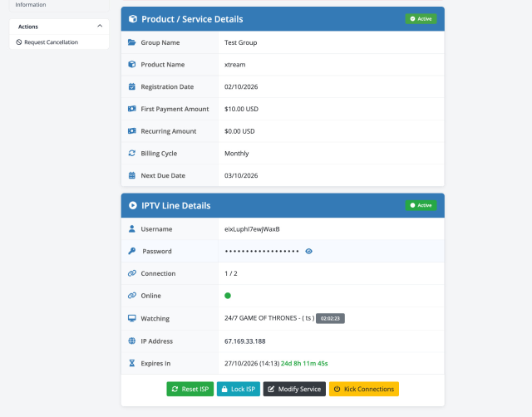Click the Group Name folder icon

[x=132, y=42]
